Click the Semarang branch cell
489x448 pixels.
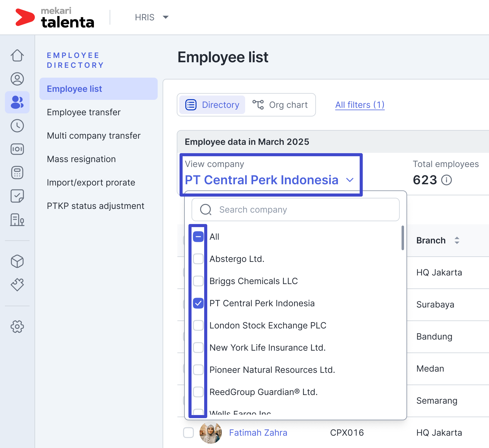(437, 401)
